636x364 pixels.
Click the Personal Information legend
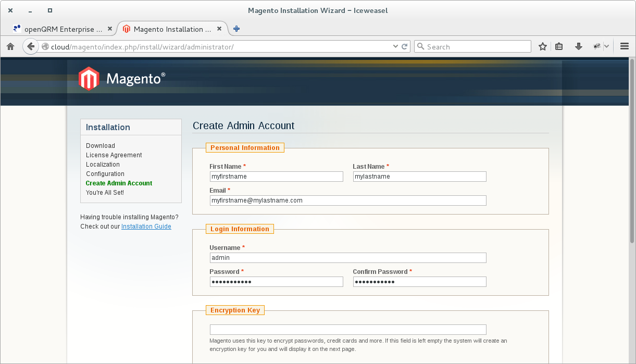245,148
